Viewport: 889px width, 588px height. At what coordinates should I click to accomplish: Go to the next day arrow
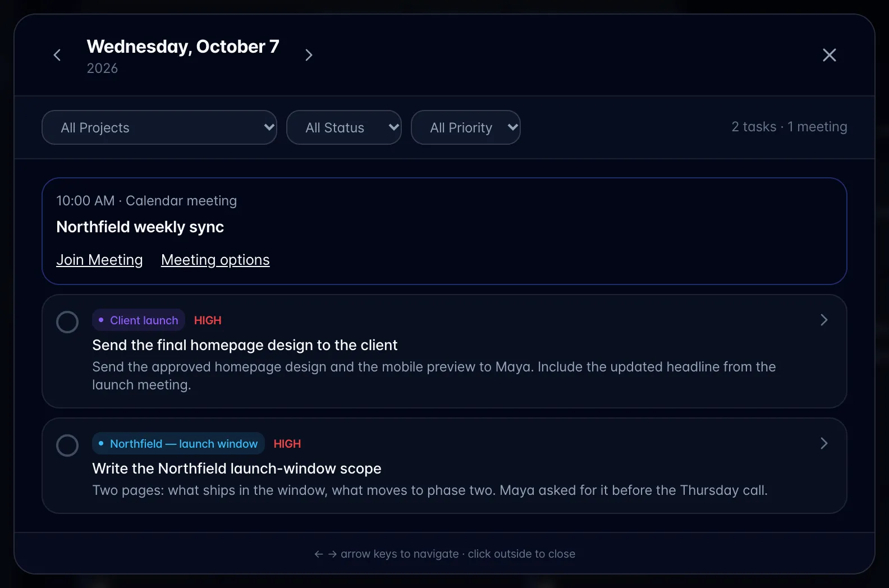pos(309,55)
